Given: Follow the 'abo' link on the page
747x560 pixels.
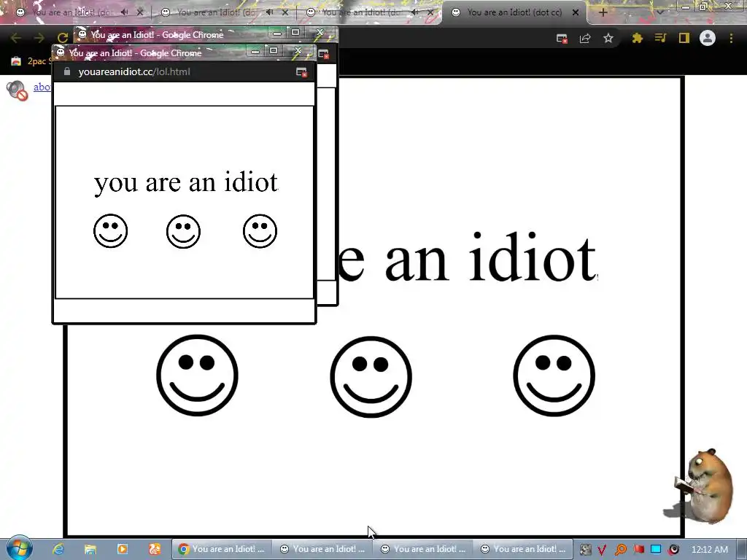Looking at the screenshot, I should click(x=42, y=87).
